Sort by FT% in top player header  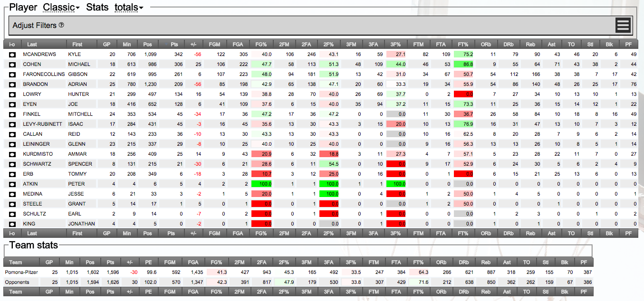click(x=463, y=45)
